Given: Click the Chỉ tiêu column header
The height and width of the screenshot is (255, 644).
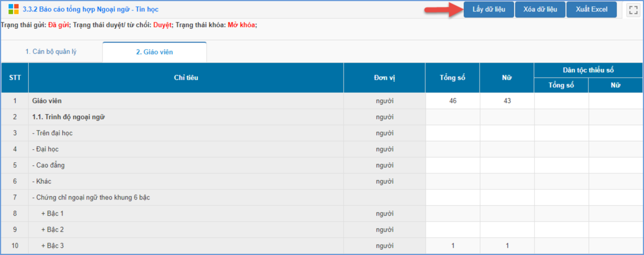Looking at the screenshot, I should [186, 78].
